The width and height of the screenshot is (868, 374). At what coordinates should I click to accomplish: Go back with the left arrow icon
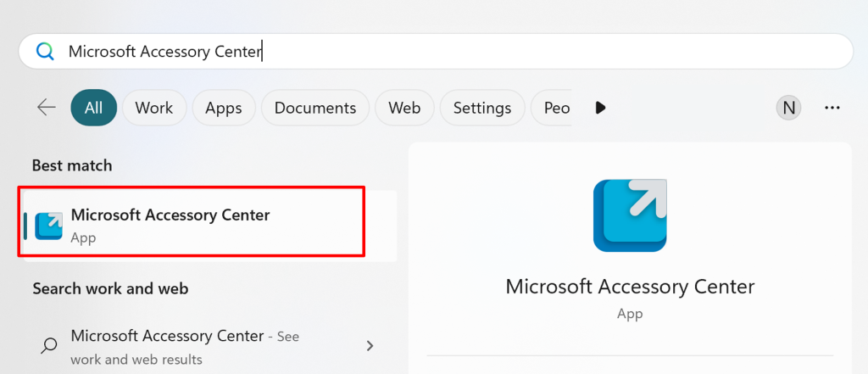47,107
